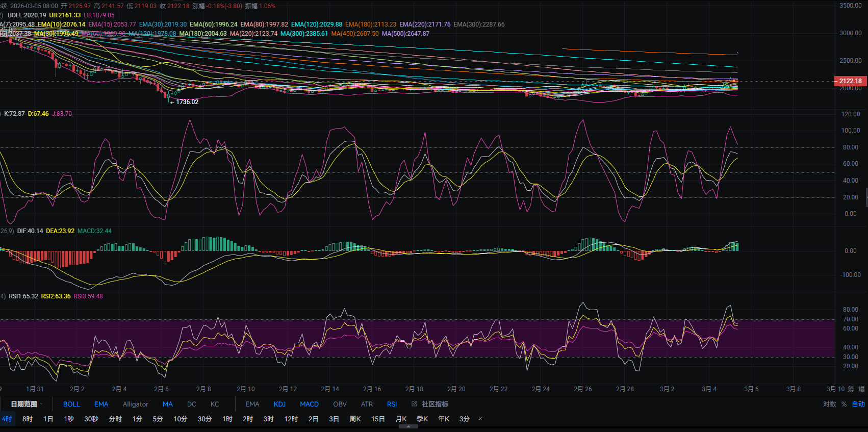Turn off the MACD sub-indicator
Image resolution: width=868 pixels, height=432 pixels.
pyautogui.click(x=309, y=404)
